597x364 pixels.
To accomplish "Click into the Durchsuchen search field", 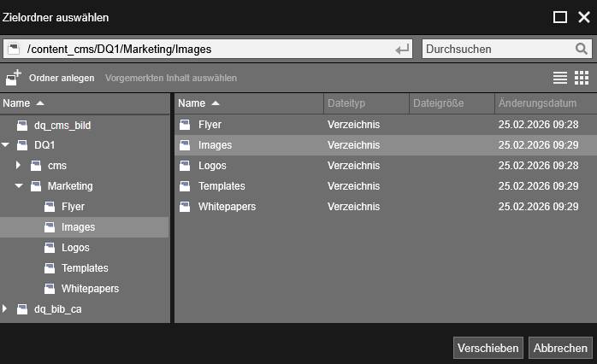I will (x=496, y=50).
